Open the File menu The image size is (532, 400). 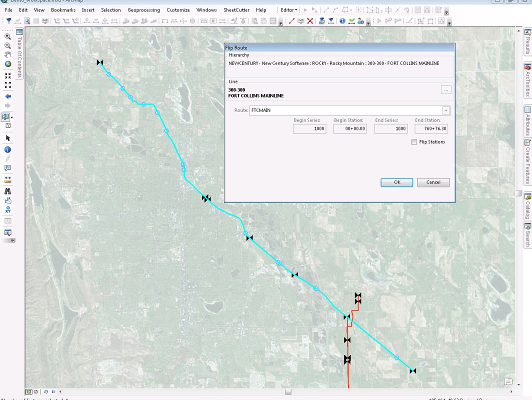[x=8, y=10]
